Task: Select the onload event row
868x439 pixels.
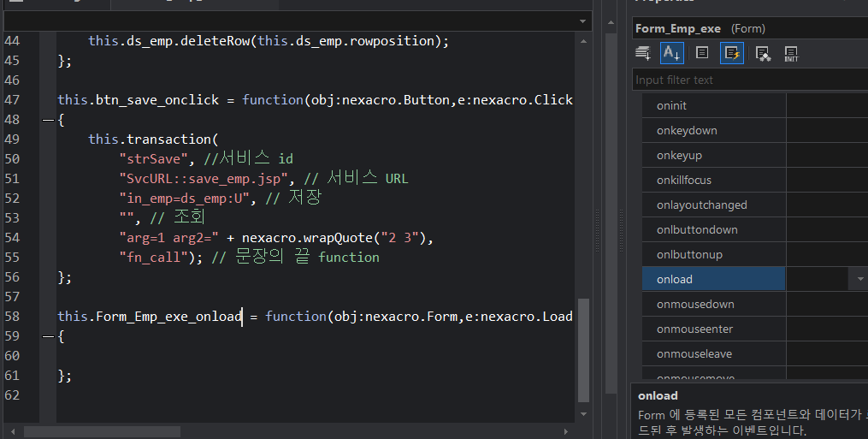Action: (x=755, y=279)
